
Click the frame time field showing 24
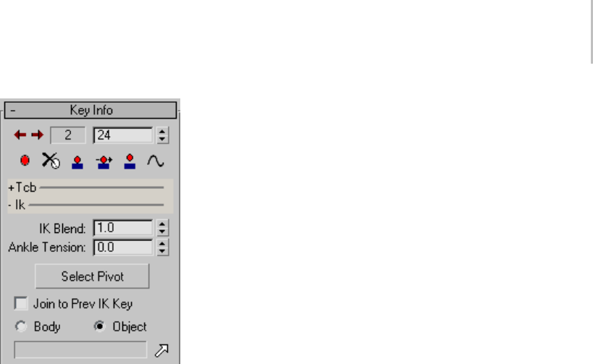(x=123, y=135)
